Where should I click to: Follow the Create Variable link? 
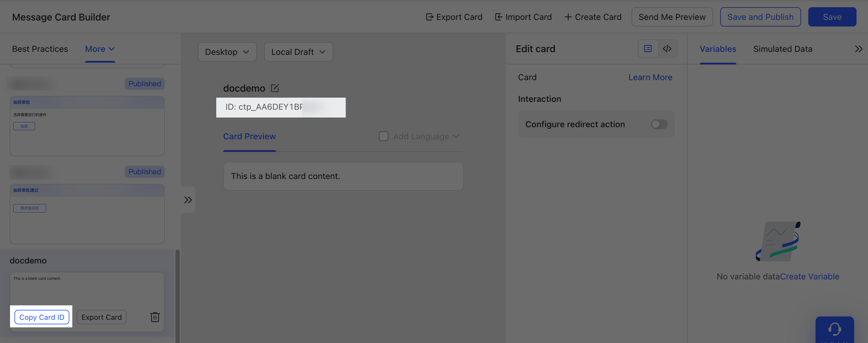[x=809, y=276]
